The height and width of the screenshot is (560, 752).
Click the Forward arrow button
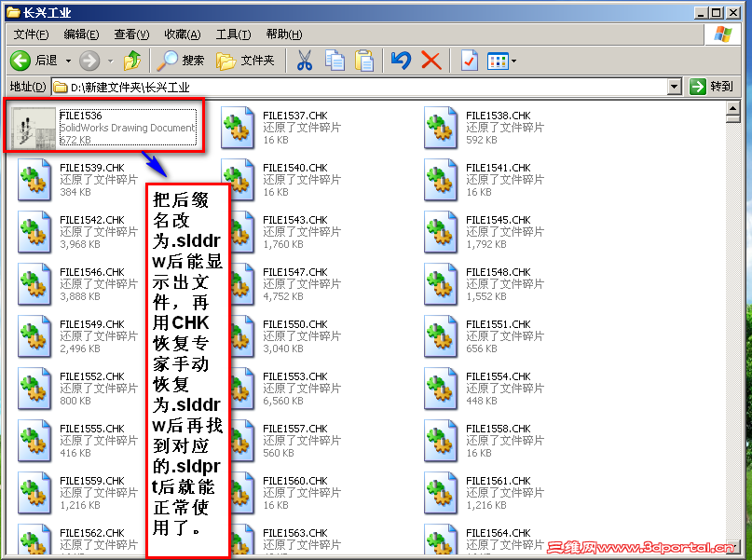pos(89,61)
